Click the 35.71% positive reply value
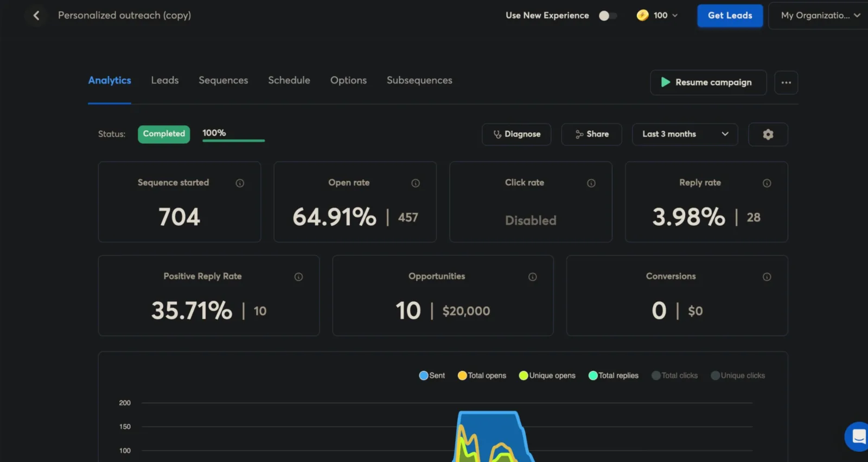 pyautogui.click(x=192, y=311)
